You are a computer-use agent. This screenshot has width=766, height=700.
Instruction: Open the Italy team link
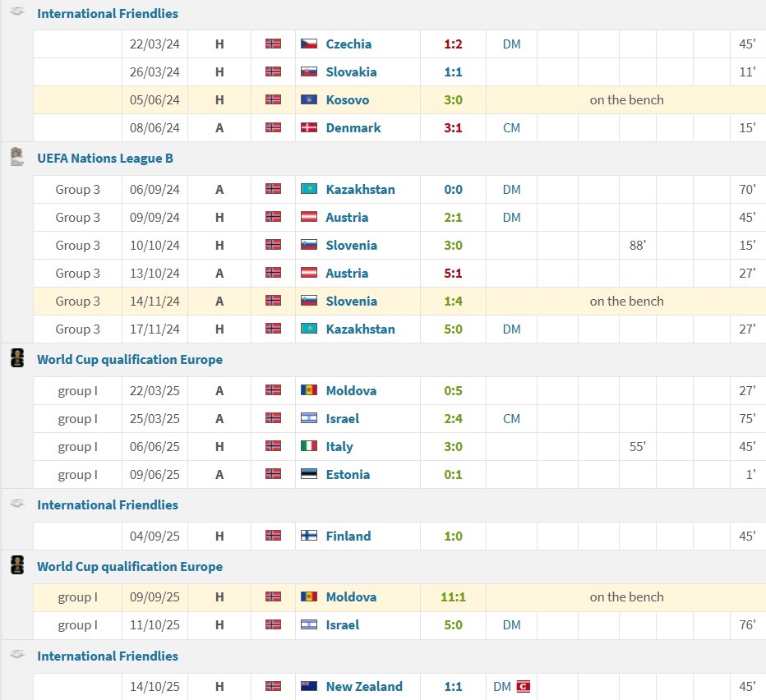339,446
